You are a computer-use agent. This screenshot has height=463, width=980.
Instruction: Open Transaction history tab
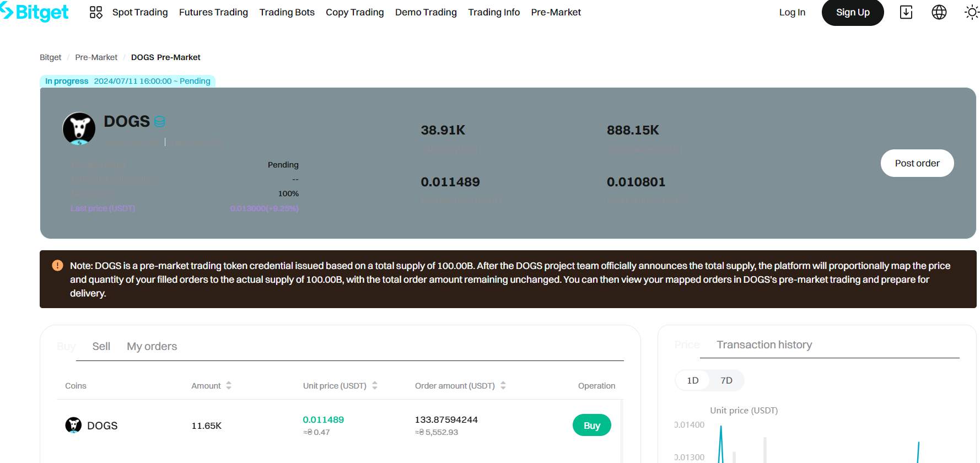click(764, 344)
